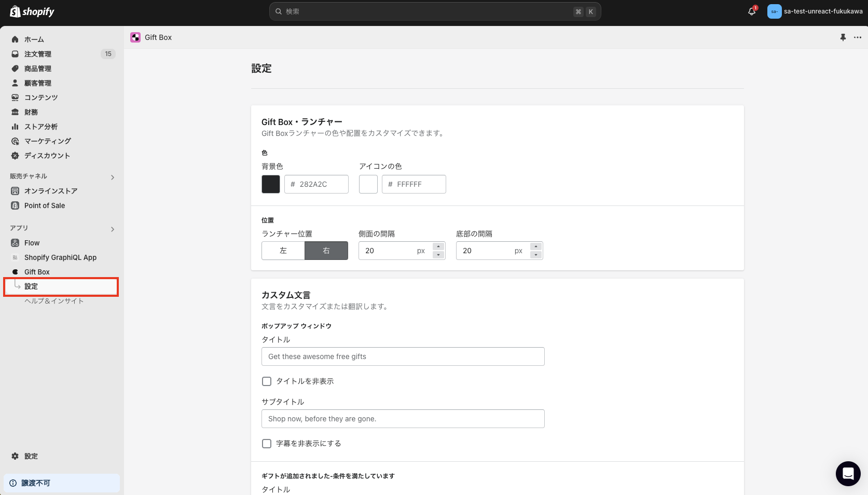
Task: Expand the 販売チャネル section
Action: point(112,177)
